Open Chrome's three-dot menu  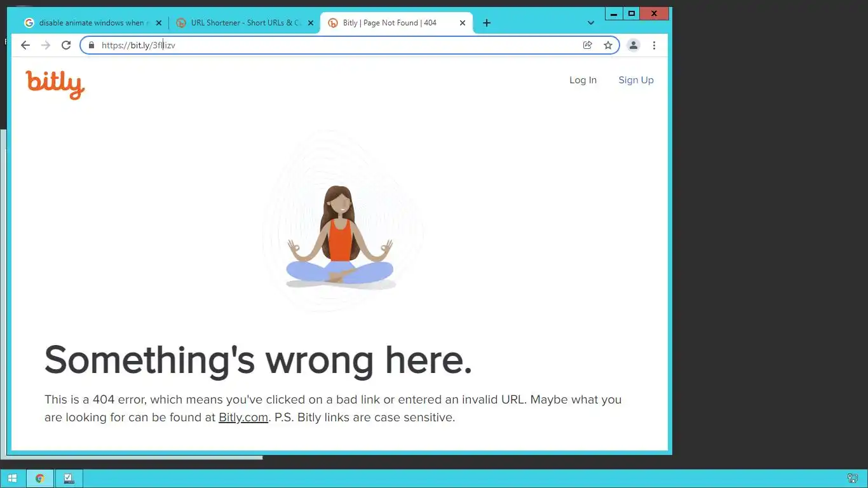coord(654,45)
